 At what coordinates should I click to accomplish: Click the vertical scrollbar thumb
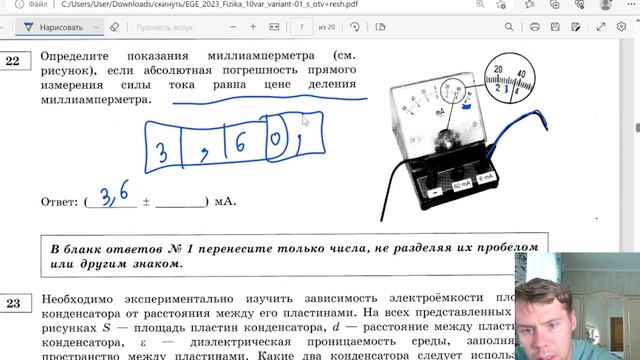pos(638,127)
